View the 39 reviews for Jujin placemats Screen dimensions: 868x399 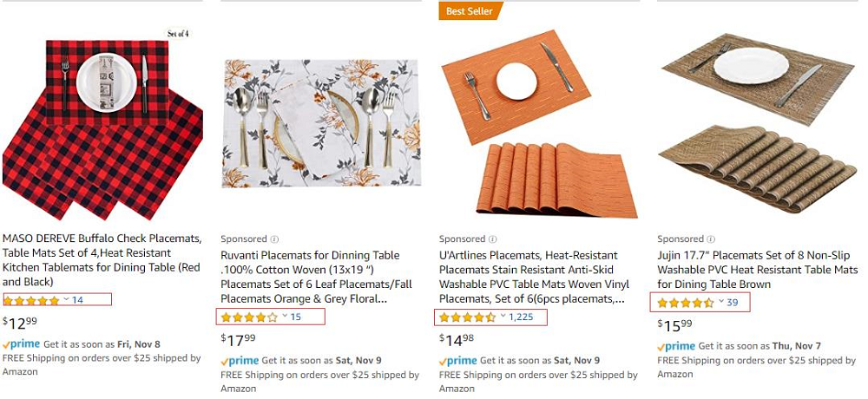tap(733, 303)
